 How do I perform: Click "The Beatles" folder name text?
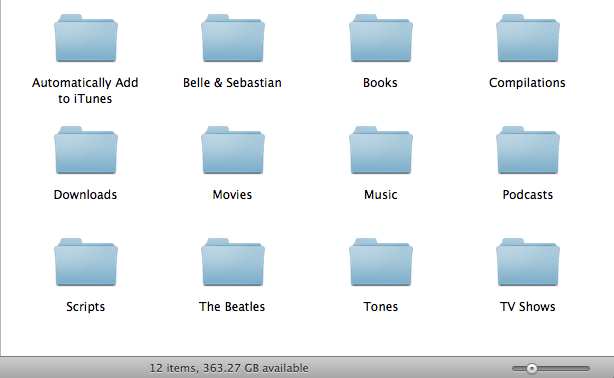(x=232, y=307)
